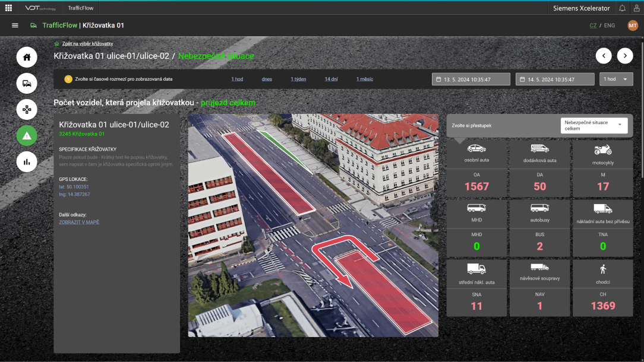The image size is (644, 362).
Task: Click the ZOBRAZIT V MAPĚ link
Action: click(79, 222)
